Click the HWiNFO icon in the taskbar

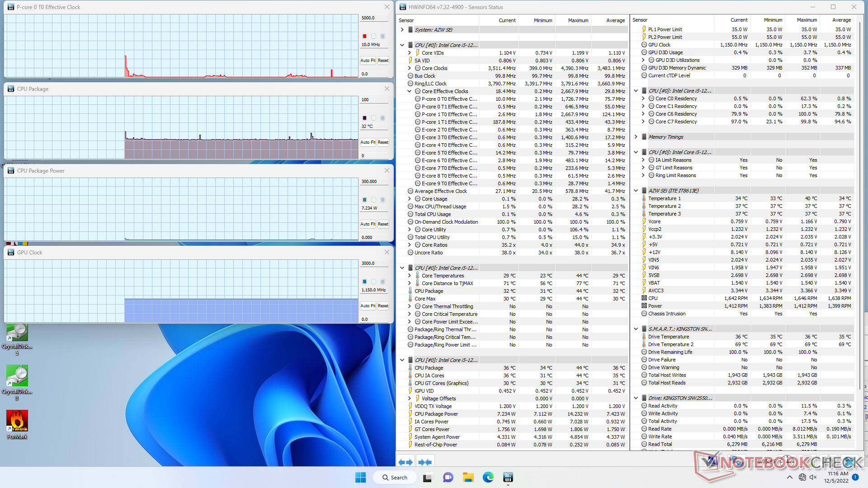click(508, 477)
